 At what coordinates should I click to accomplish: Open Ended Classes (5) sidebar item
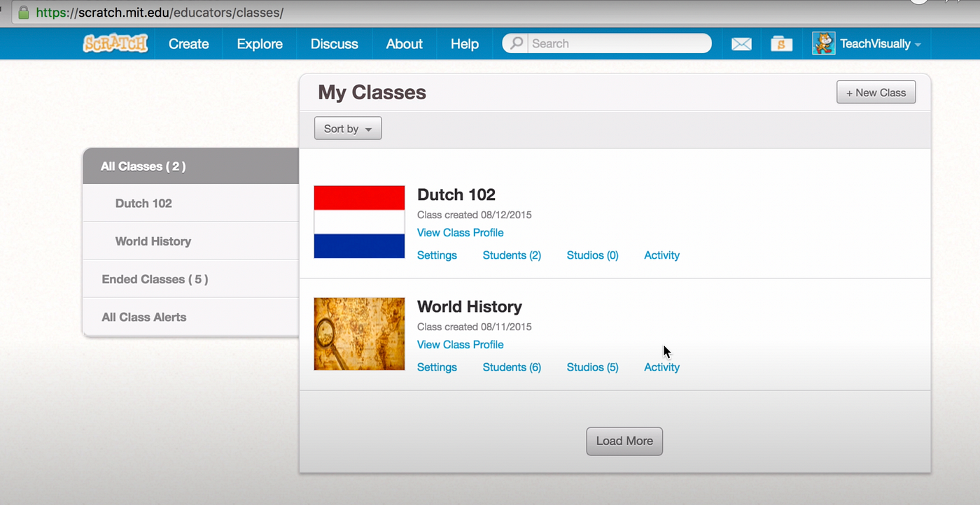click(x=191, y=279)
